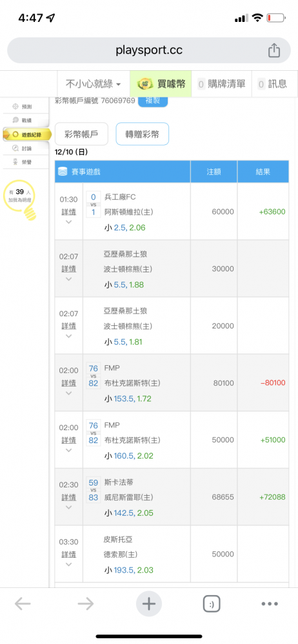Screen dimensions: 298x644
Task: Open the 榮譽 sidebar item
Action: (26, 162)
